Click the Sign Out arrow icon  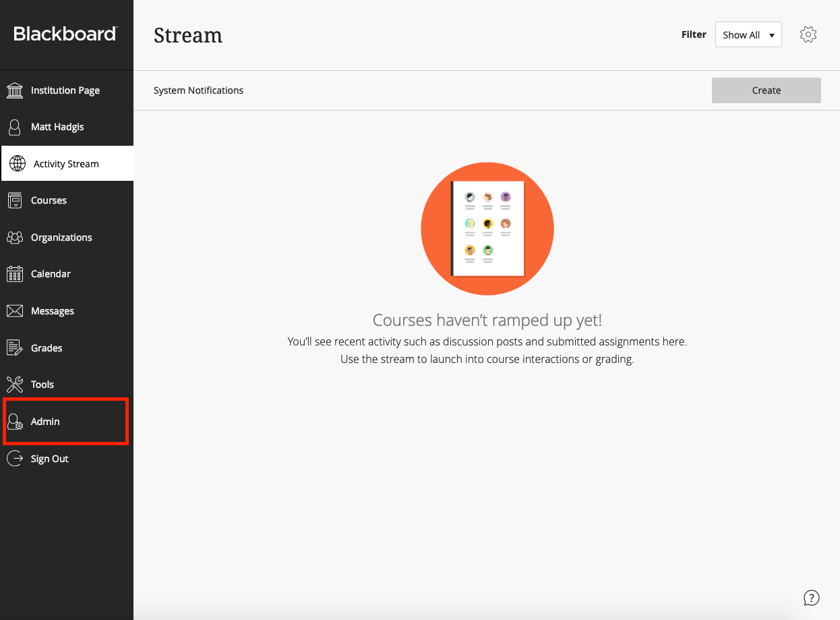[15, 459]
